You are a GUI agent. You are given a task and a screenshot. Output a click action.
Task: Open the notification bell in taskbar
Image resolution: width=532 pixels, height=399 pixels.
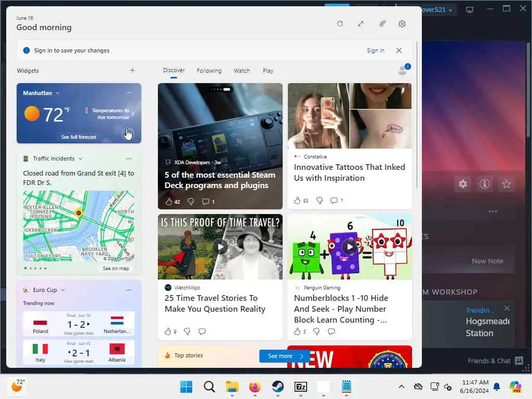(497, 387)
